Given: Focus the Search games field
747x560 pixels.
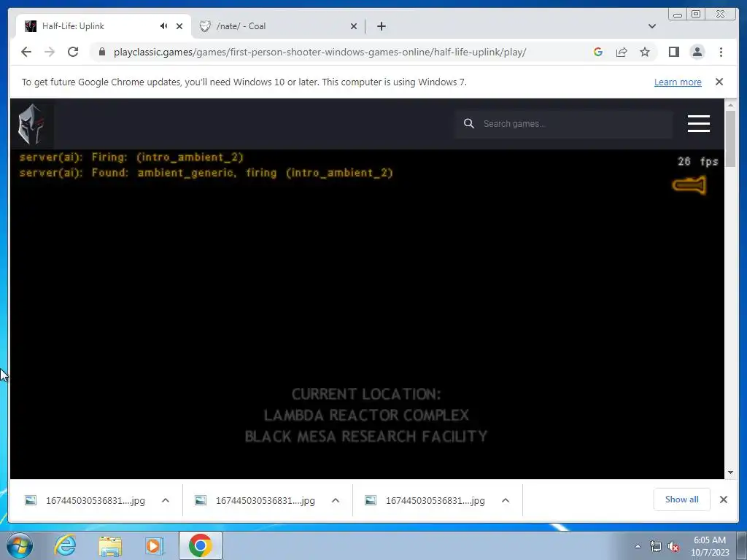Looking at the screenshot, I should point(562,124).
